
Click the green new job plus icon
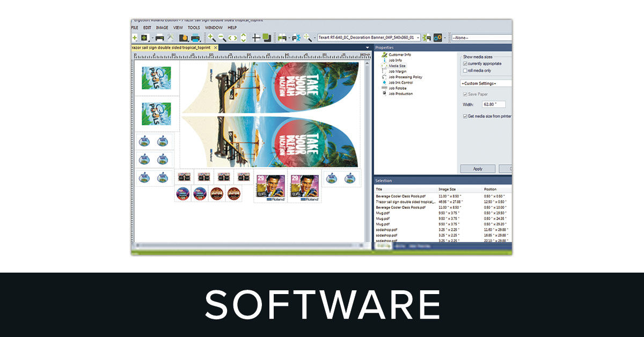(x=135, y=38)
